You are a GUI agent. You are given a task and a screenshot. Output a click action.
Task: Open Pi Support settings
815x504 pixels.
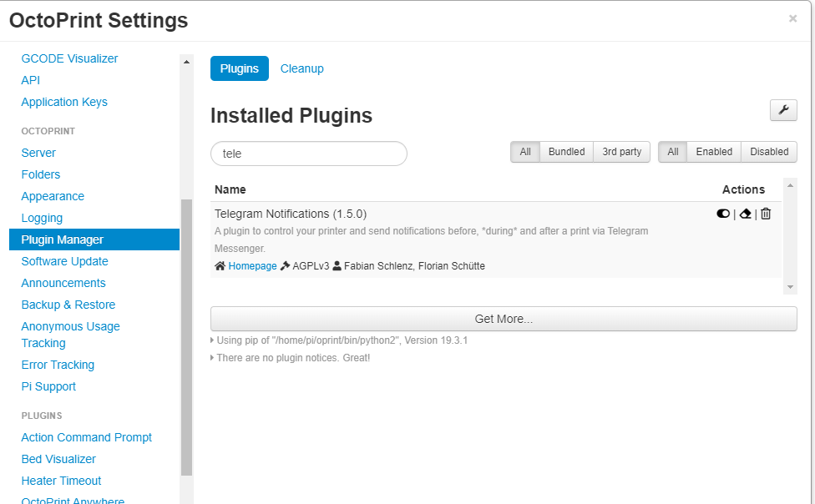click(48, 386)
